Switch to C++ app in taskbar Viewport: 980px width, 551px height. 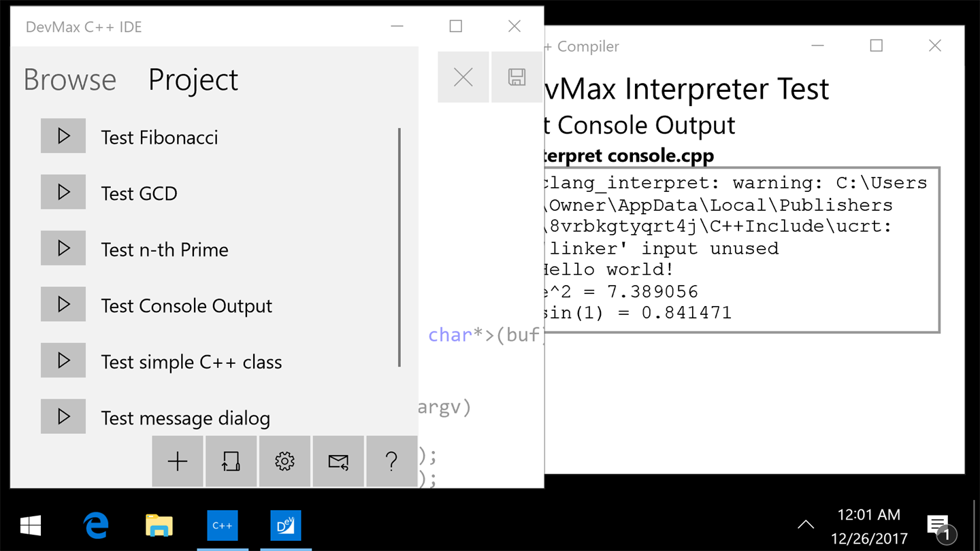tap(223, 525)
